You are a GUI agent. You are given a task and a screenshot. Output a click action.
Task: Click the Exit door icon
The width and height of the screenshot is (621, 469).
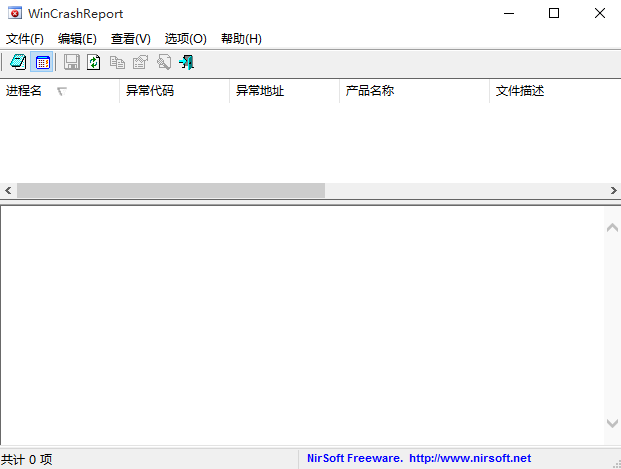click(x=187, y=62)
